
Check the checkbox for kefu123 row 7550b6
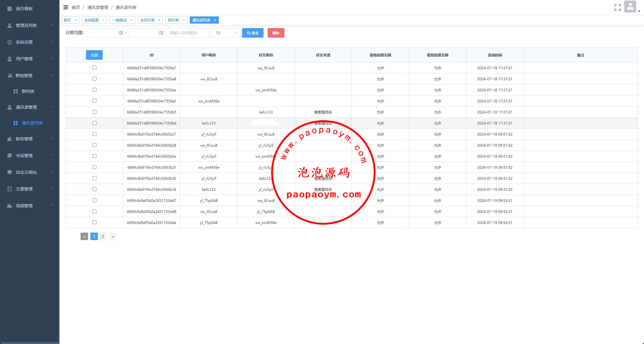pyautogui.click(x=94, y=123)
